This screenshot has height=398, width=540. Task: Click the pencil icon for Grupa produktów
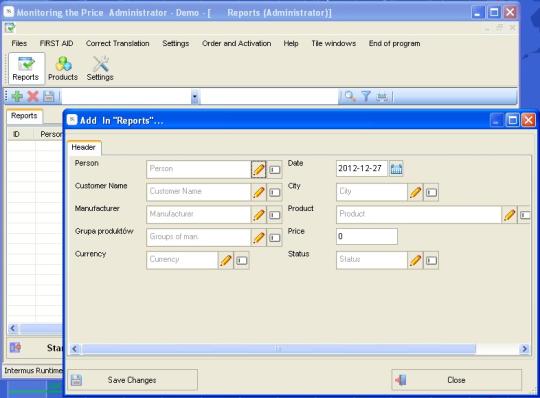[x=259, y=238]
